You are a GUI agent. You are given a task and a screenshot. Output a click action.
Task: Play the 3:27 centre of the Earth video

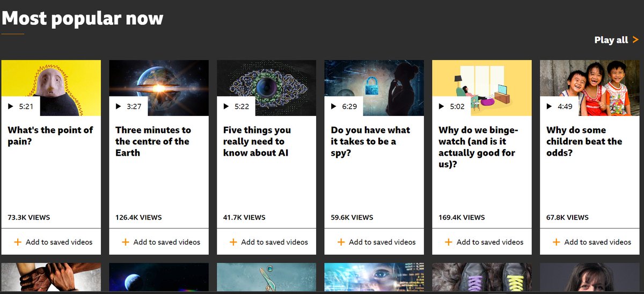[129, 106]
